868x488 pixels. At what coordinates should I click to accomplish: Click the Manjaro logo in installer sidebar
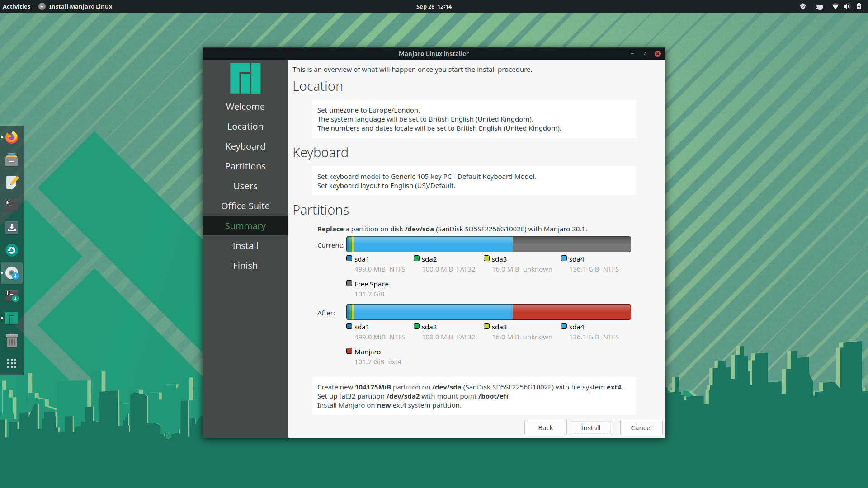[x=245, y=78]
